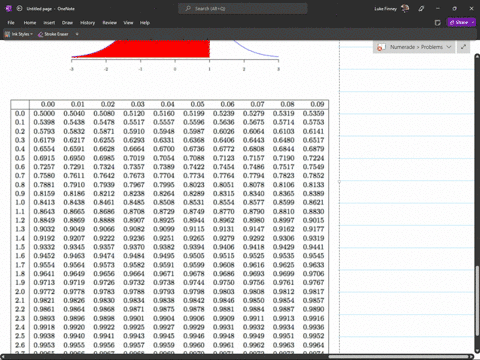
Task: Click the cell value 0.9505
Action: pos(194,256)
